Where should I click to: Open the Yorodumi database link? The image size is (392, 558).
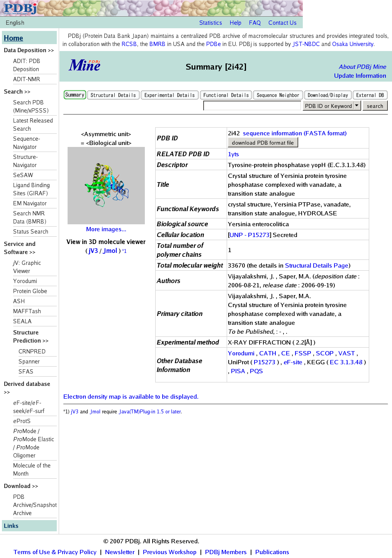241,353
